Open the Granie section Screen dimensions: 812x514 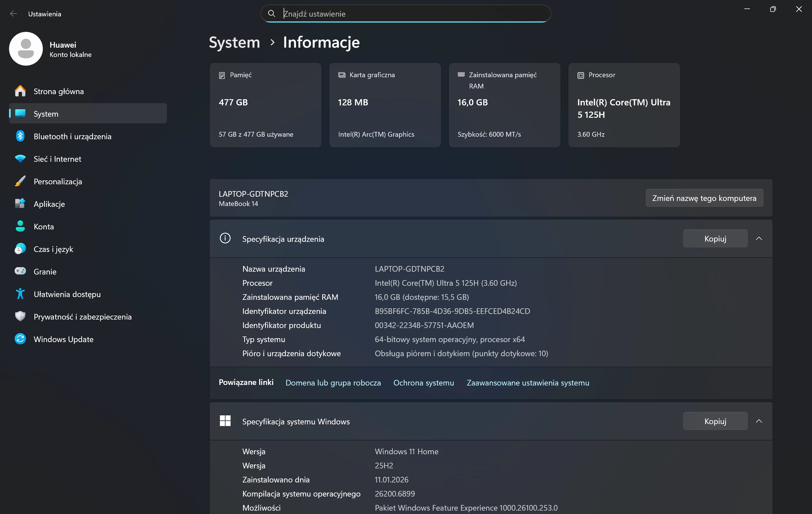(45, 271)
